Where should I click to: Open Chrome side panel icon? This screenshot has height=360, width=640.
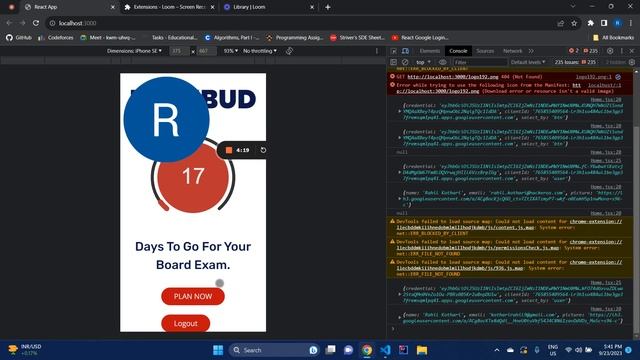pyautogui.click(x=604, y=23)
